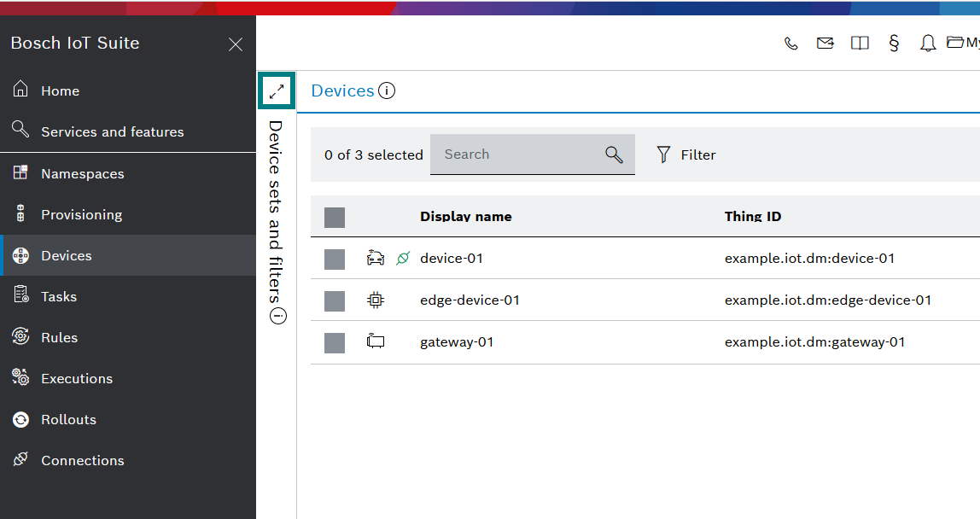Sort by Display name column header

(465, 216)
